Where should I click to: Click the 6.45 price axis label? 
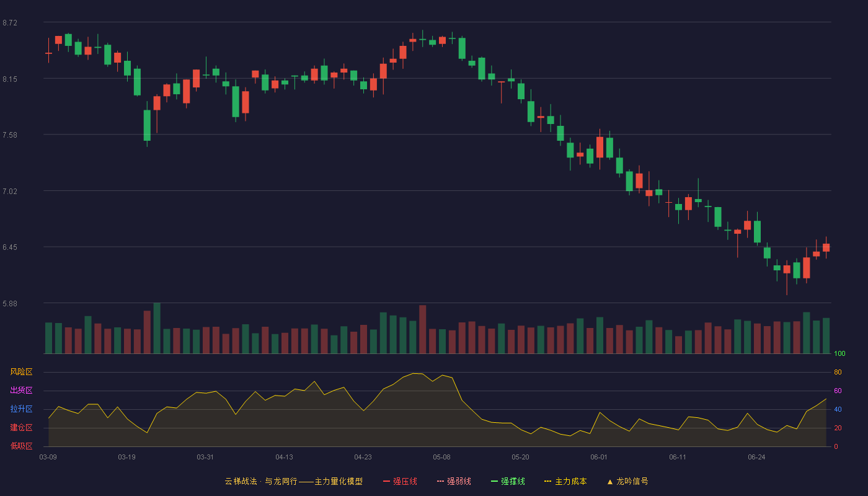(10, 247)
